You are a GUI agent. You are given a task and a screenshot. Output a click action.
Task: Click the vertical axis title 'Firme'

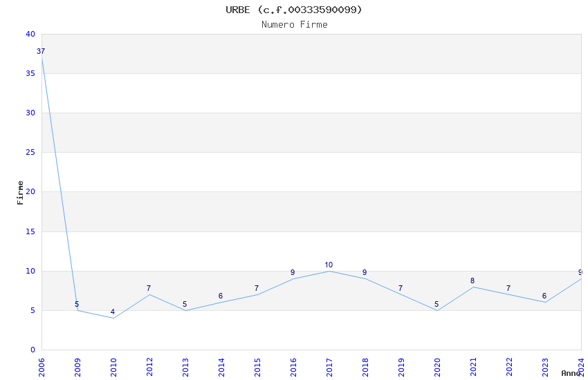20,193
